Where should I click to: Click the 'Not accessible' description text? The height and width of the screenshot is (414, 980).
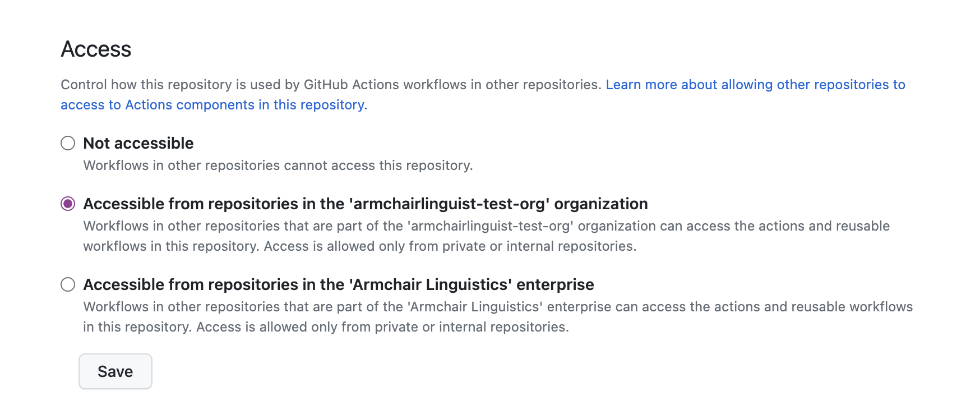(279, 165)
